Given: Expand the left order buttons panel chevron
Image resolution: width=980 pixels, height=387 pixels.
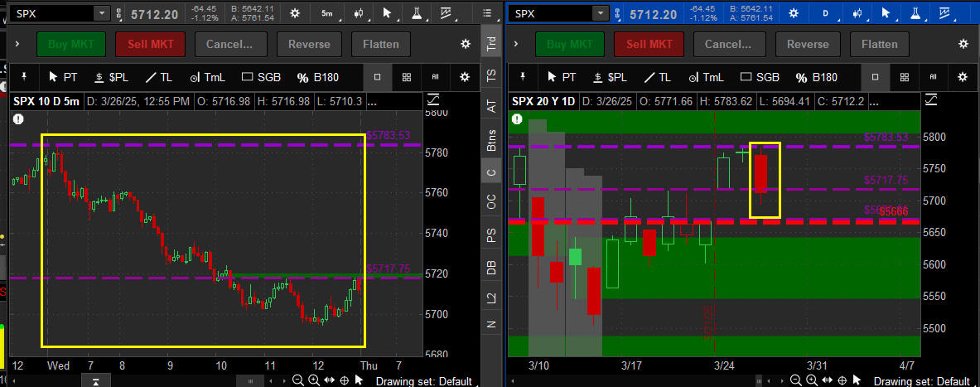Looking at the screenshot, I should point(16,44).
